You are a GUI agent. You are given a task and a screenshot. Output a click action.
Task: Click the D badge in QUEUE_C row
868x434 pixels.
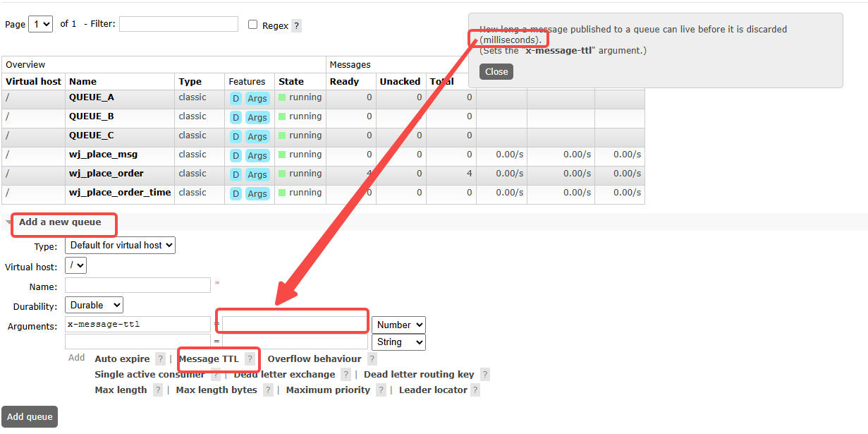point(236,137)
